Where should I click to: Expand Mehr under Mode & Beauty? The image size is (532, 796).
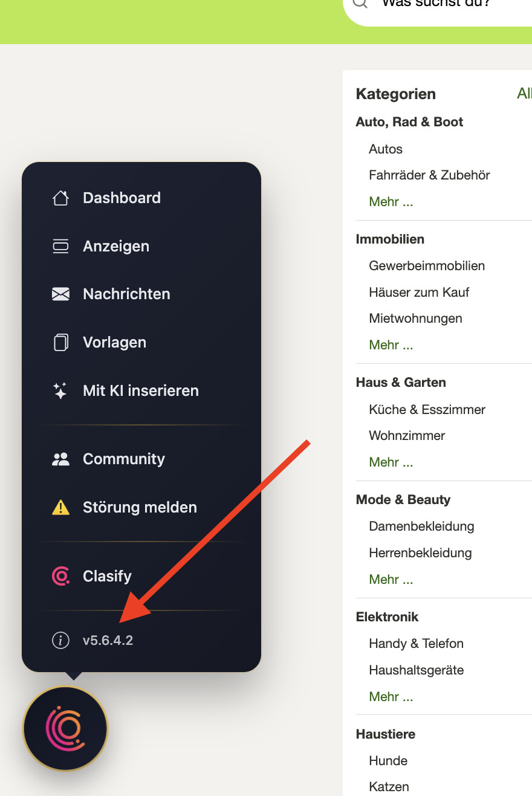(x=391, y=580)
